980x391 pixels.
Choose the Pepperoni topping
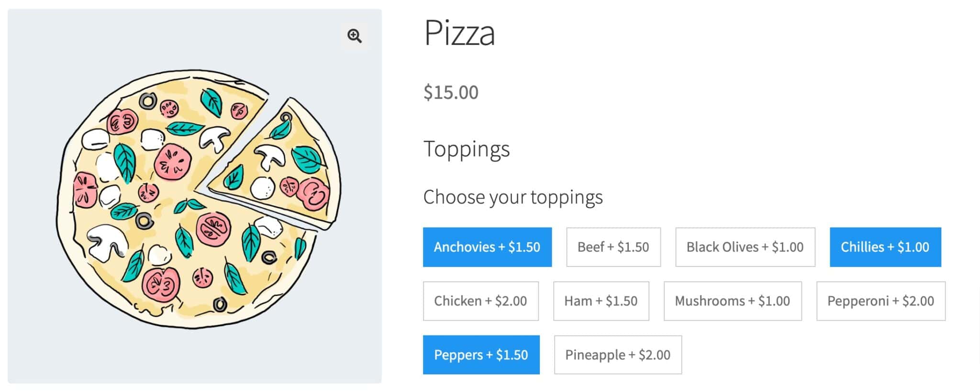(x=880, y=301)
